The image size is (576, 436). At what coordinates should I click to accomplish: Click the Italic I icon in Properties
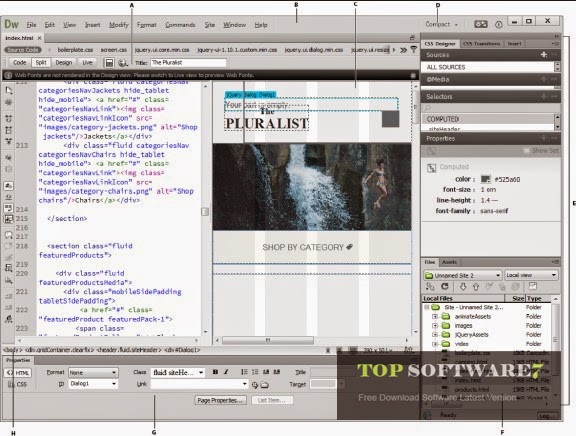226,372
